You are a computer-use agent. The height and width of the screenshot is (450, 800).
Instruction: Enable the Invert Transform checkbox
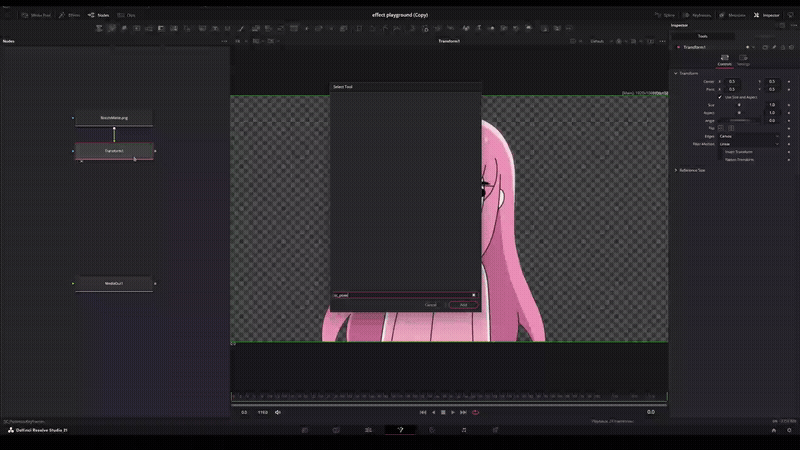pyautogui.click(x=721, y=152)
